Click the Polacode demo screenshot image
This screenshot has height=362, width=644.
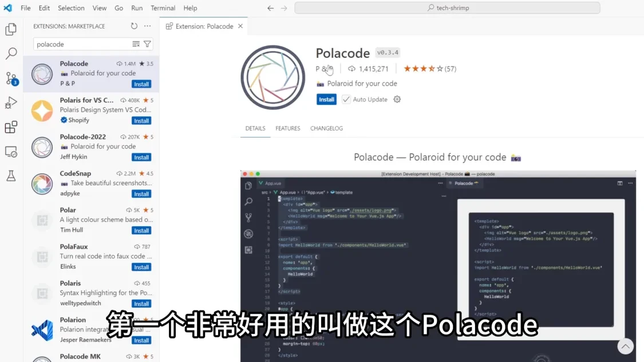click(438, 266)
